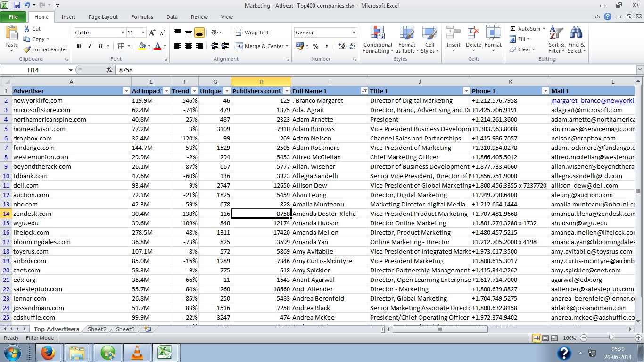Click the Percent Style icon
Viewport: 644px width, 362px height.
coord(314,46)
